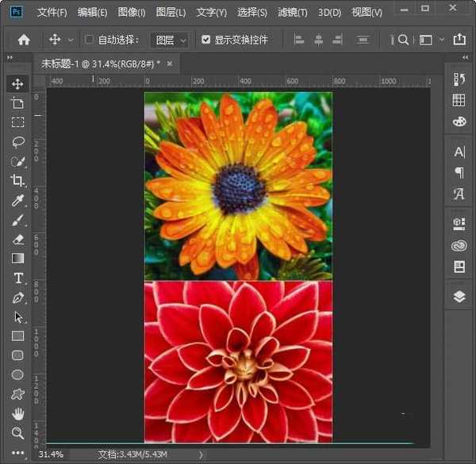Viewport: 476px width, 464px height.
Task: Pick the Eyedropper tool
Action: click(x=17, y=200)
